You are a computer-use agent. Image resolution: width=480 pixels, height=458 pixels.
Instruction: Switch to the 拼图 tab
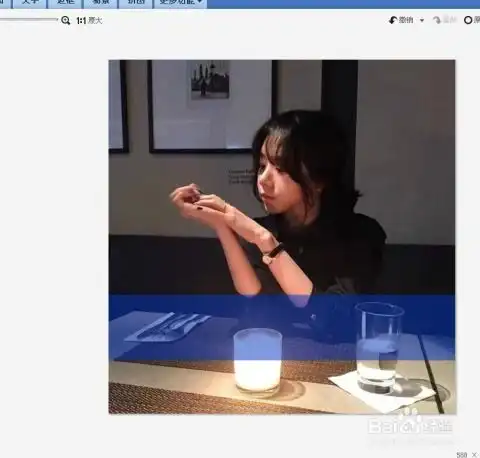136,3
